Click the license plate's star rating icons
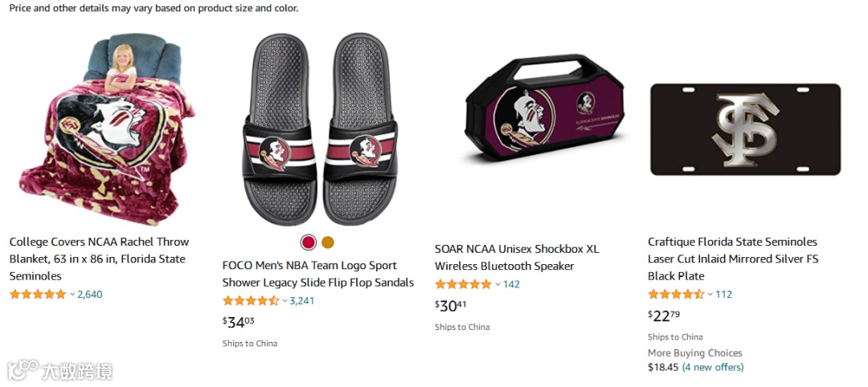868x387 pixels. pos(676,295)
